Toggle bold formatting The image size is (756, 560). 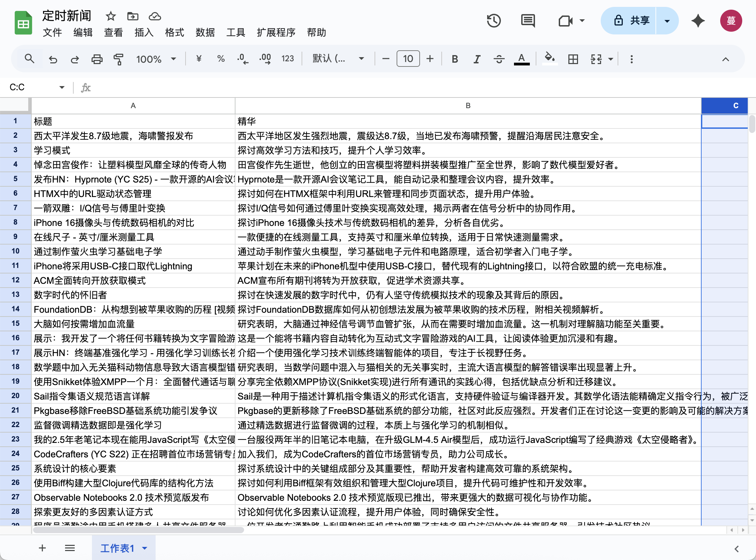click(x=455, y=59)
